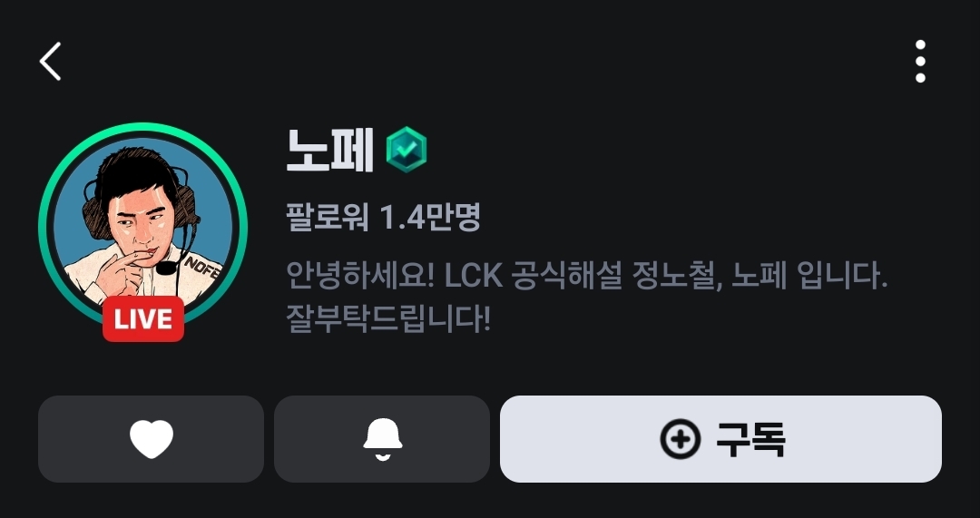Subscribe with the 구독 button
The height and width of the screenshot is (518, 980).
(720, 439)
